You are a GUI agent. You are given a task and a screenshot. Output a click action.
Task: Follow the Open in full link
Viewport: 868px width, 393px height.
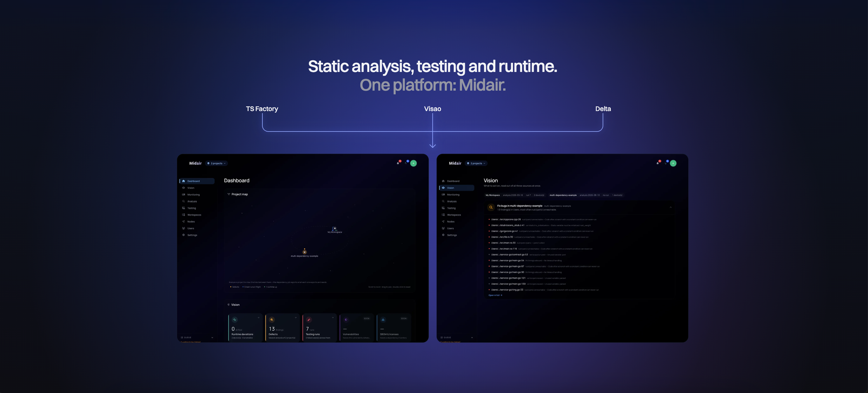click(495, 295)
